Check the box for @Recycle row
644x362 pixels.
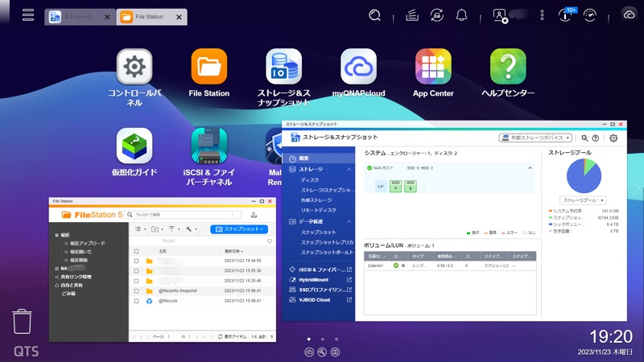tap(136, 301)
